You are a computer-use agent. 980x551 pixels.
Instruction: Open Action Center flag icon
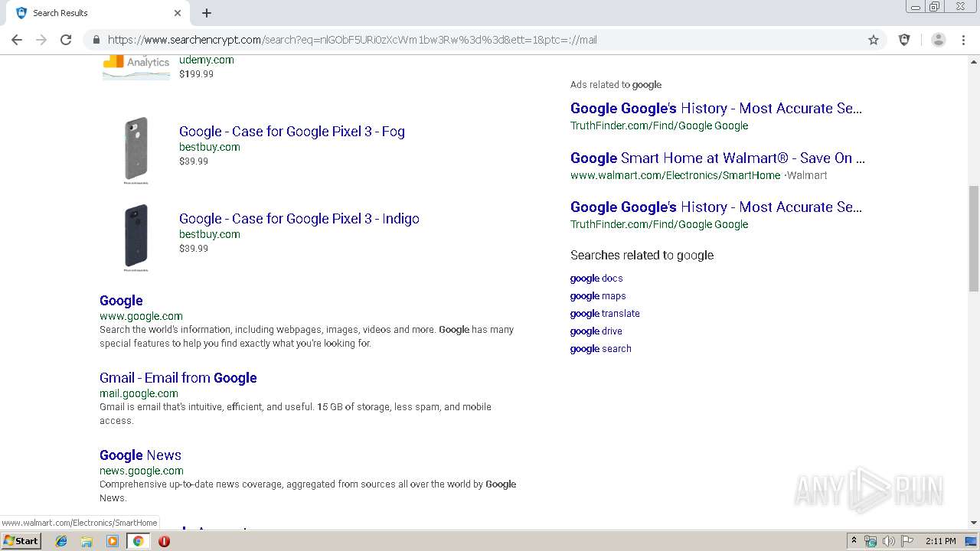(907, 541)
